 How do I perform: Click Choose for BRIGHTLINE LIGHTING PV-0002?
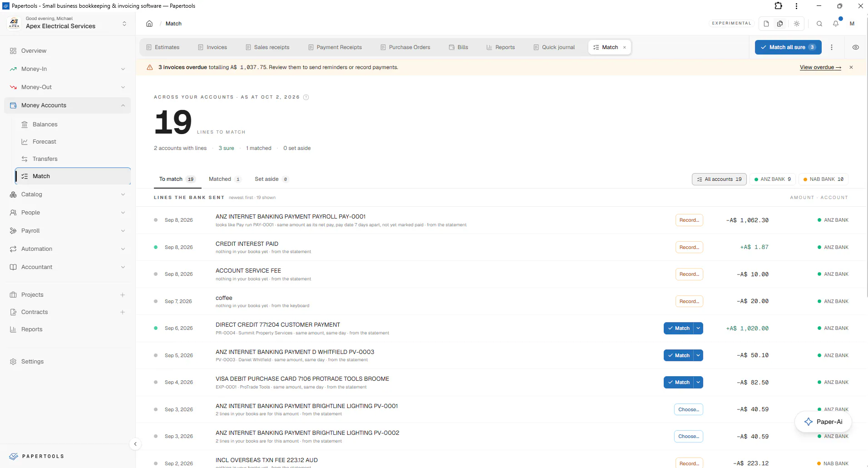pyautogui.click(x=689, y=436)
